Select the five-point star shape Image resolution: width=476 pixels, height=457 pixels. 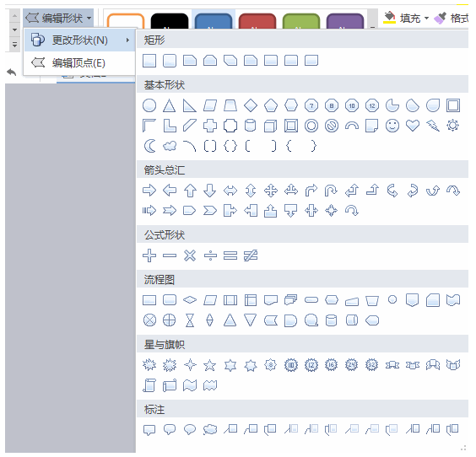(x=210, y=365)
